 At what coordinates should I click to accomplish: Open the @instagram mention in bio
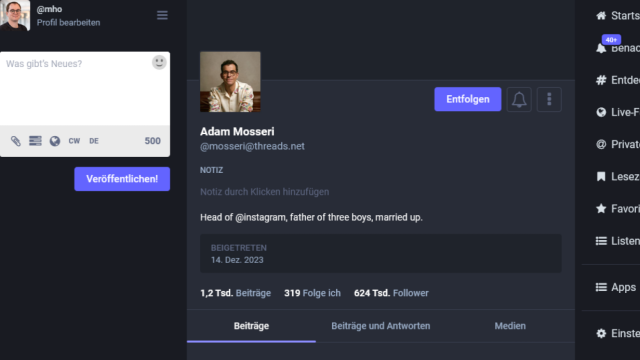tap(260, 217)
